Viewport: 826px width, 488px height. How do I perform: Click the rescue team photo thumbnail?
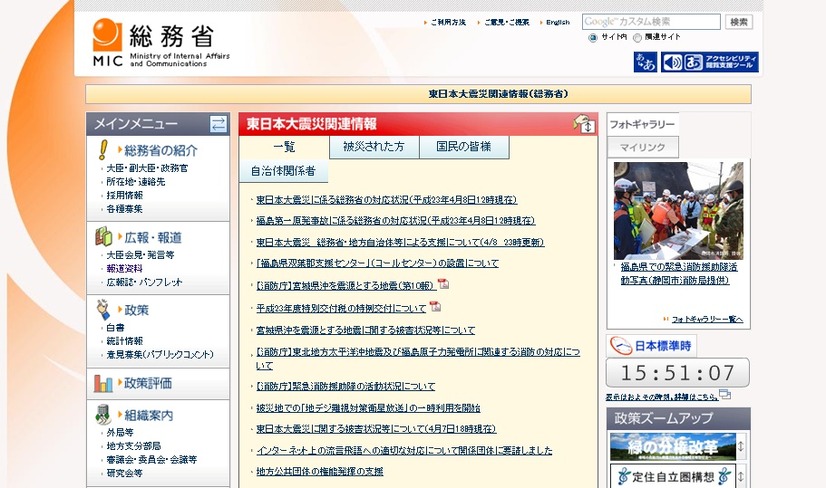[x=678, y=210]
